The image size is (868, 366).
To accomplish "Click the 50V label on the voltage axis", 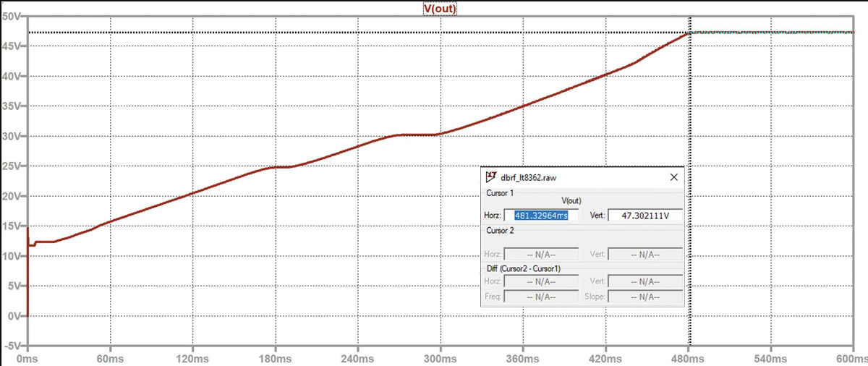I will pos(12,16).
